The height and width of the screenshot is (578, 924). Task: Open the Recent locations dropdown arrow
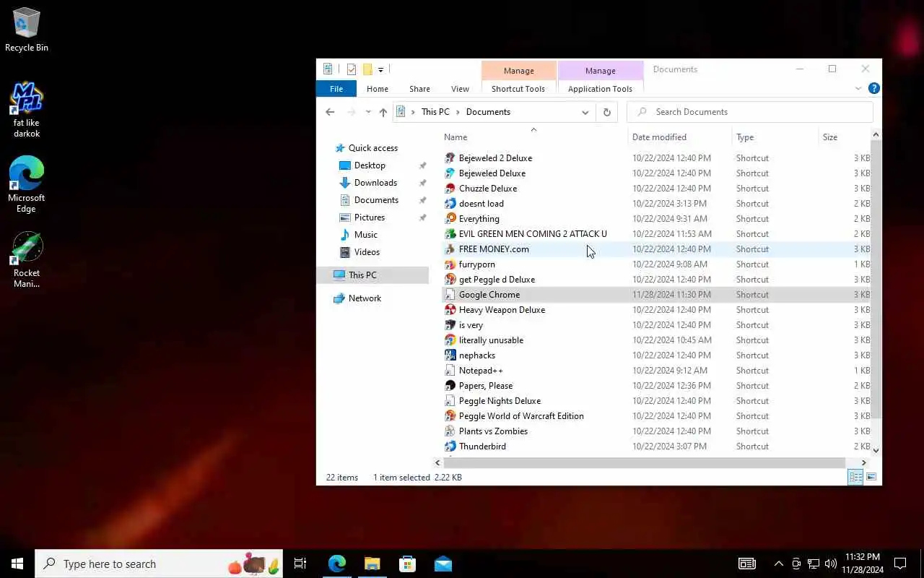(x=368, y=112)
